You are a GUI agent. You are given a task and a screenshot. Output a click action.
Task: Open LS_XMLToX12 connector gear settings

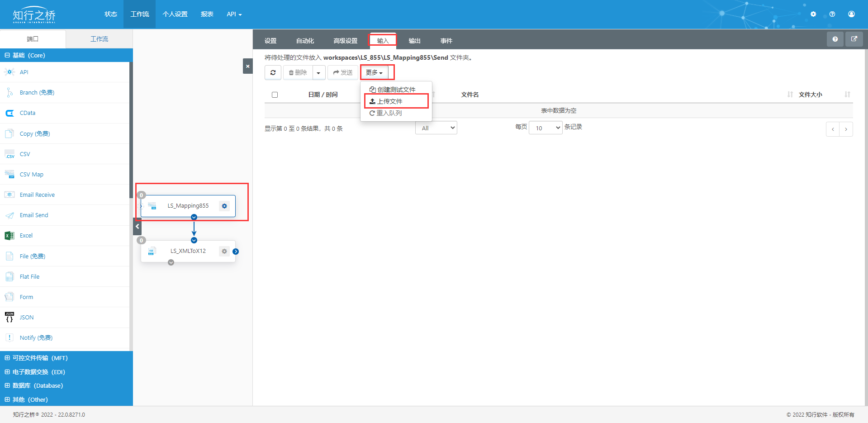(224, 251)
